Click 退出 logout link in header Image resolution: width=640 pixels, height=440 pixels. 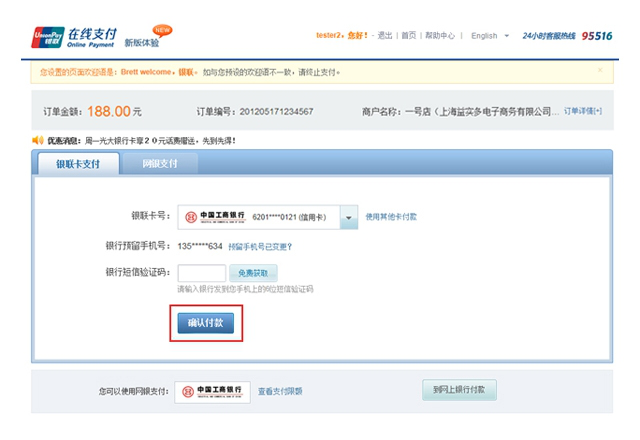tap(384, 36)
